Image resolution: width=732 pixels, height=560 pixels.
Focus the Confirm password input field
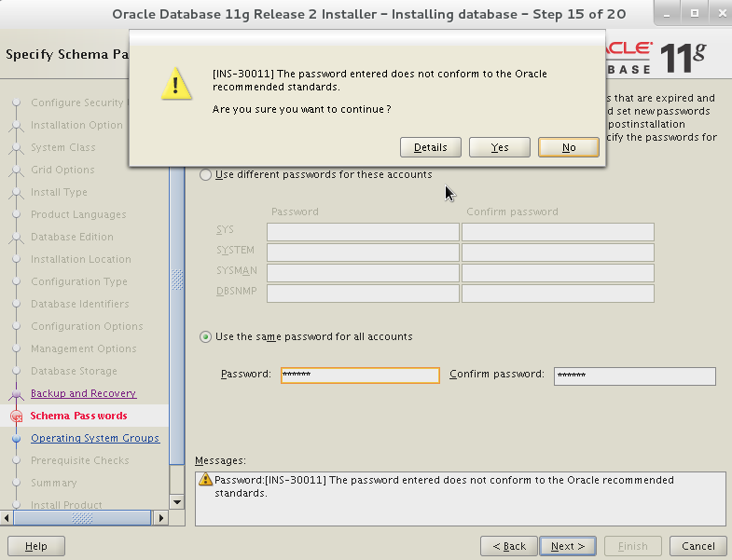click(x=635, y=376)
